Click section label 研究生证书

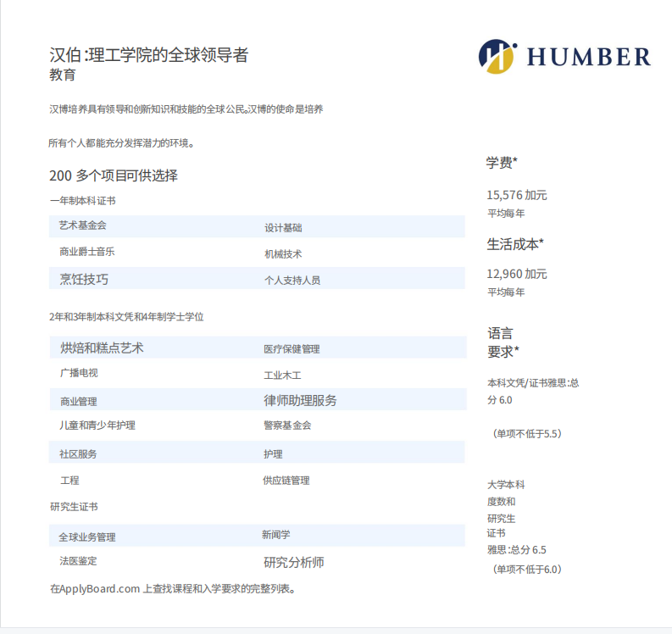click(x=74, y=507)
